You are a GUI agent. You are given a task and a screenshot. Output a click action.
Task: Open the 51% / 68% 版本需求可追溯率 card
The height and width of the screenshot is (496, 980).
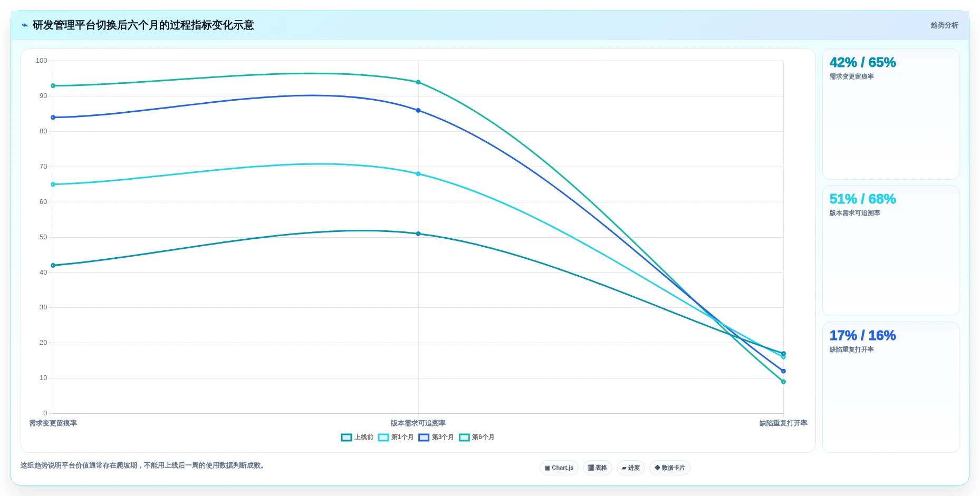[x=891, y=251]
